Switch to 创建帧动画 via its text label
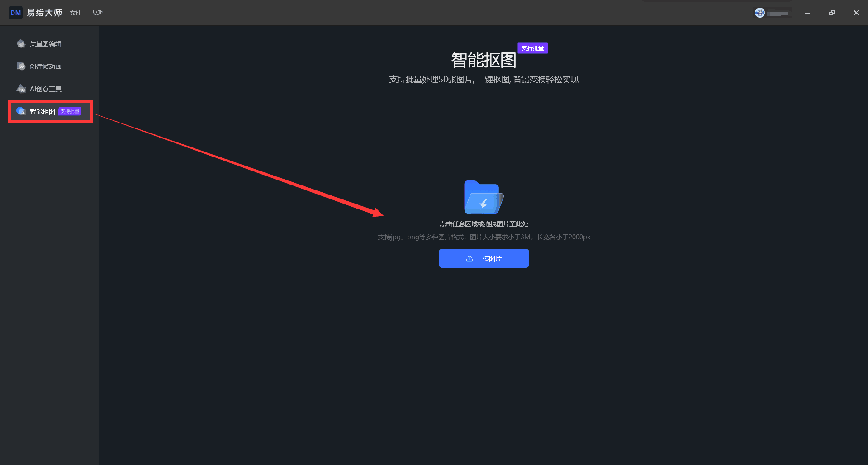The height and width of the screenshot is (465, 868). coord(46,66)
